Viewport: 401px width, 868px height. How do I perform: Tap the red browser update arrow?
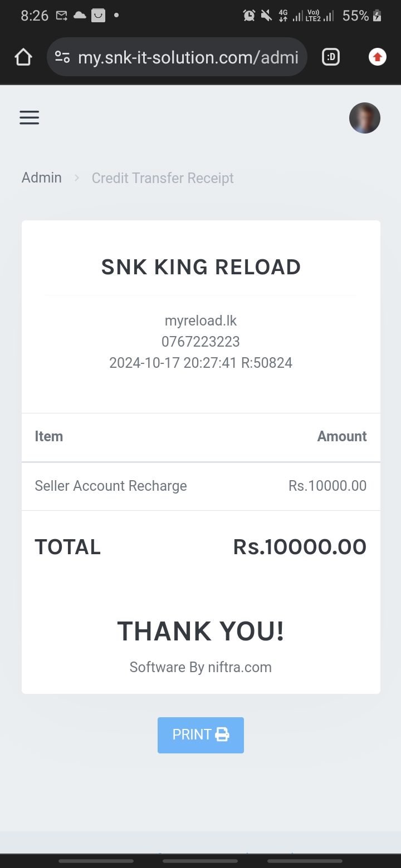click(x=378, y=57)
